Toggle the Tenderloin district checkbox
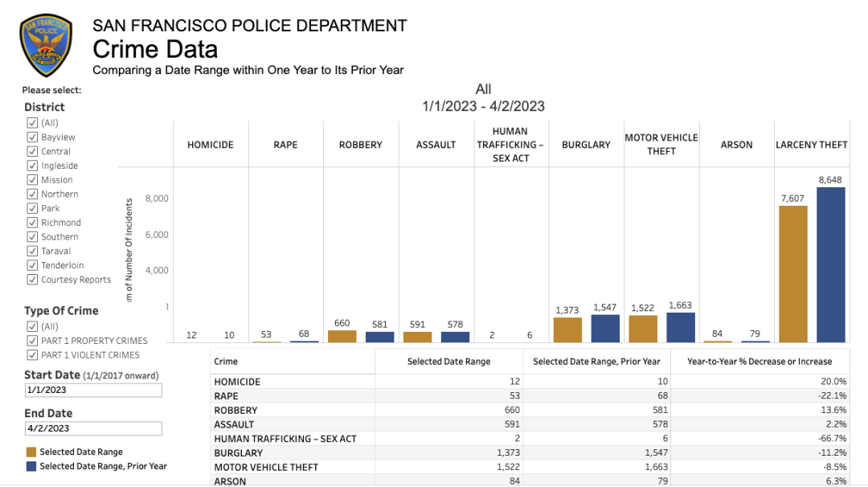The image size is (868, 487). click(x=33, y=265)
